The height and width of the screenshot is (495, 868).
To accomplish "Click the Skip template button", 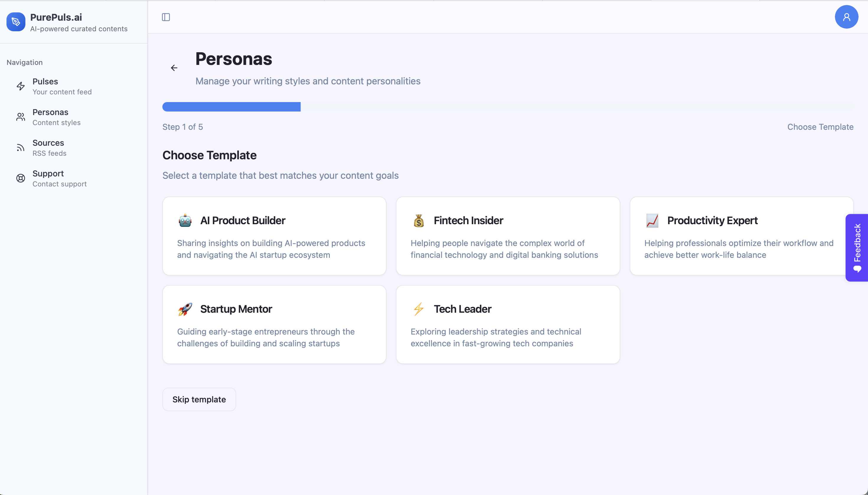I will tap(199, 399).
